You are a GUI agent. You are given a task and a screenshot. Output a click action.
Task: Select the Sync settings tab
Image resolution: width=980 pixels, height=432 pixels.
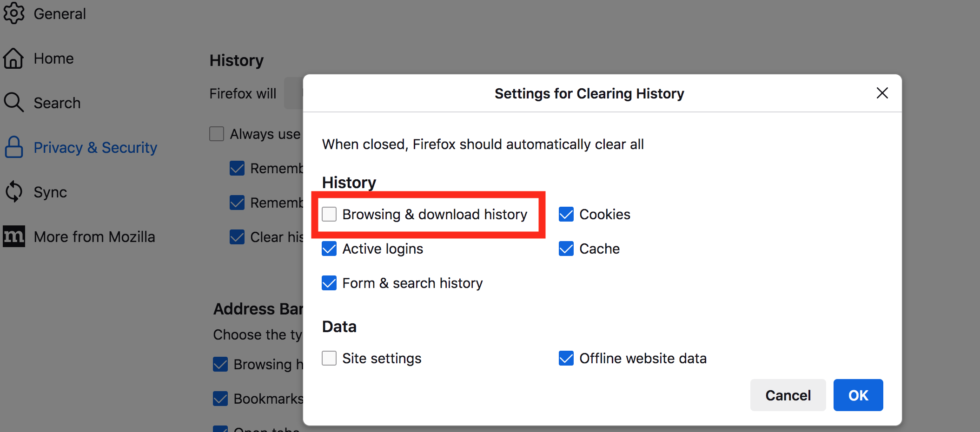pos(50,192)
